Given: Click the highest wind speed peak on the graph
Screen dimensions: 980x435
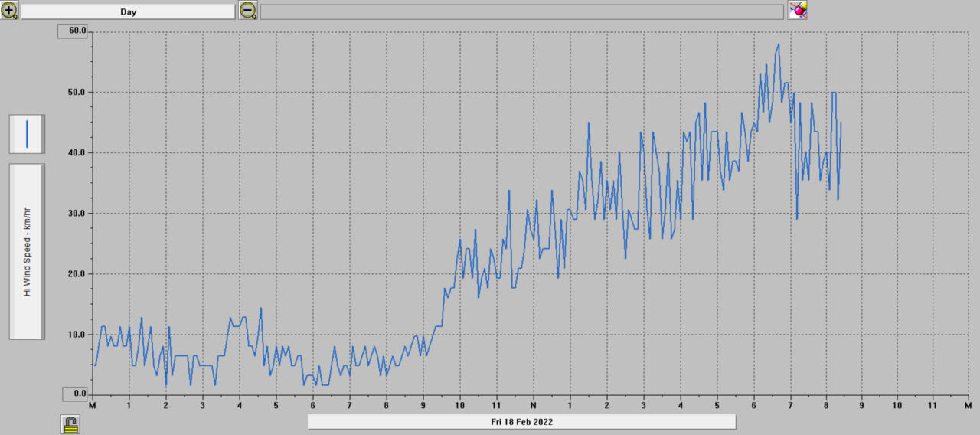Looking at the screenshot, I should (x=779, y=44).
